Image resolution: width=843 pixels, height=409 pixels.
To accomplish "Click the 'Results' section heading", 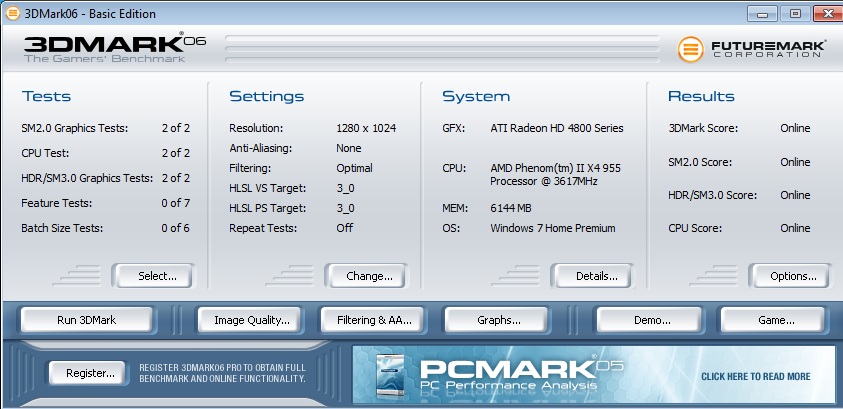I will [701, 97].
